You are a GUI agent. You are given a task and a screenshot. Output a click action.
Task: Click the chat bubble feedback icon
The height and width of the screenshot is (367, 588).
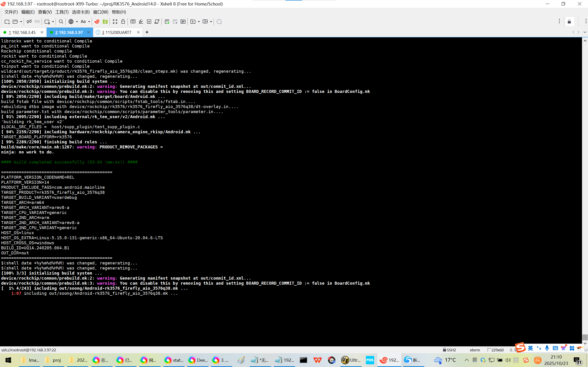[x=219, y=22]
